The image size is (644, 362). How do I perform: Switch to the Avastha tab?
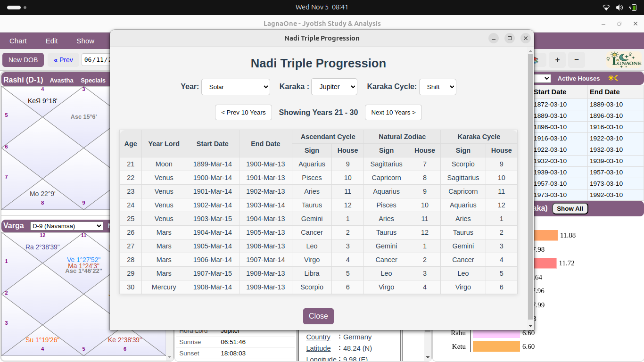pyautogui.click(x=61, y=80)
